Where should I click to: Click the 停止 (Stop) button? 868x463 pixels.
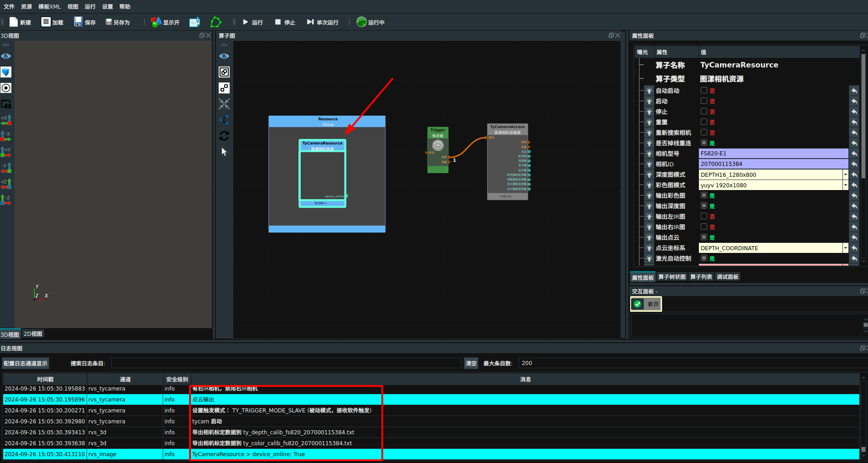[x=285, y=22]
